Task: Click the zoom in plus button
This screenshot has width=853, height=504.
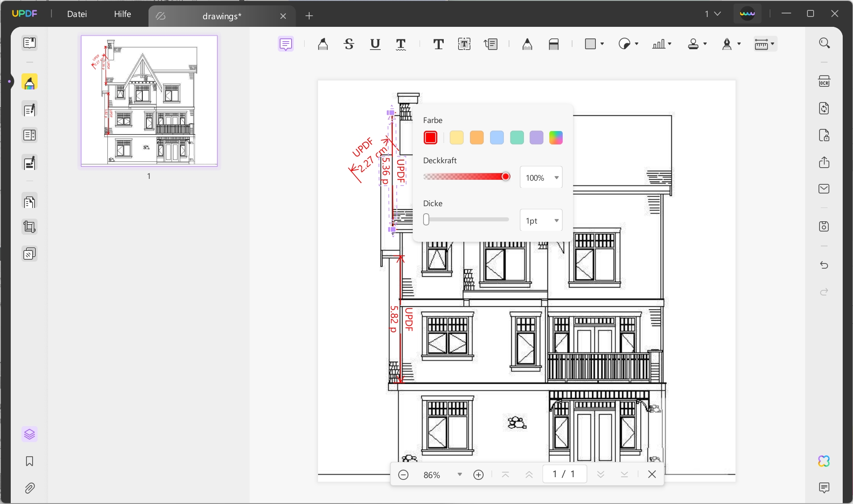Action: click(x=478, y=474)
